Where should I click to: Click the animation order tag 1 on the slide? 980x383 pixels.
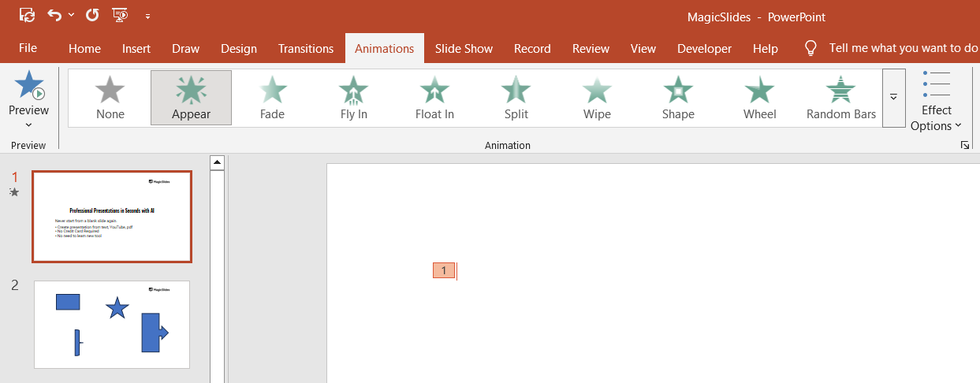pyautogui.click(x=444, y=271)
